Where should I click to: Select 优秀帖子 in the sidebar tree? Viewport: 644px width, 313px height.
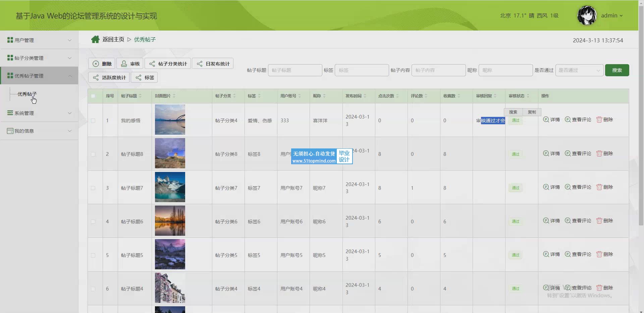[x=27, y=94]
